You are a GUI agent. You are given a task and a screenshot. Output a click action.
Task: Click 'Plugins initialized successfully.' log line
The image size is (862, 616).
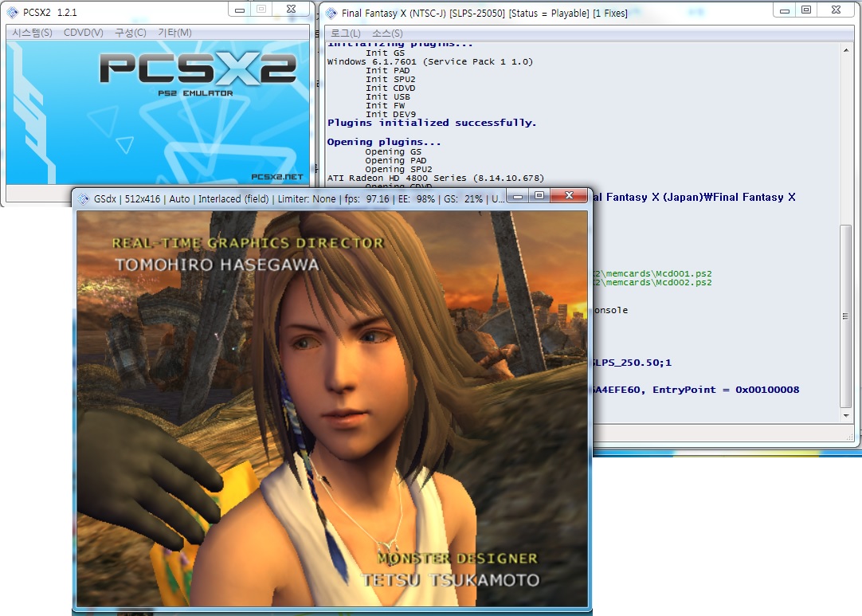[432, 123]
